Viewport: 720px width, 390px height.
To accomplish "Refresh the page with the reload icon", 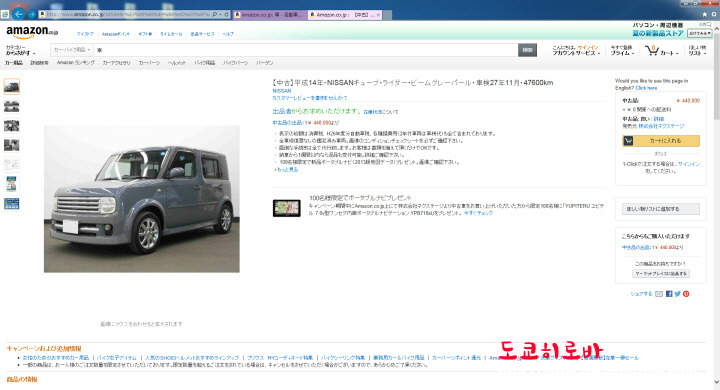I will pyautogui.click(x=227, y=15).
